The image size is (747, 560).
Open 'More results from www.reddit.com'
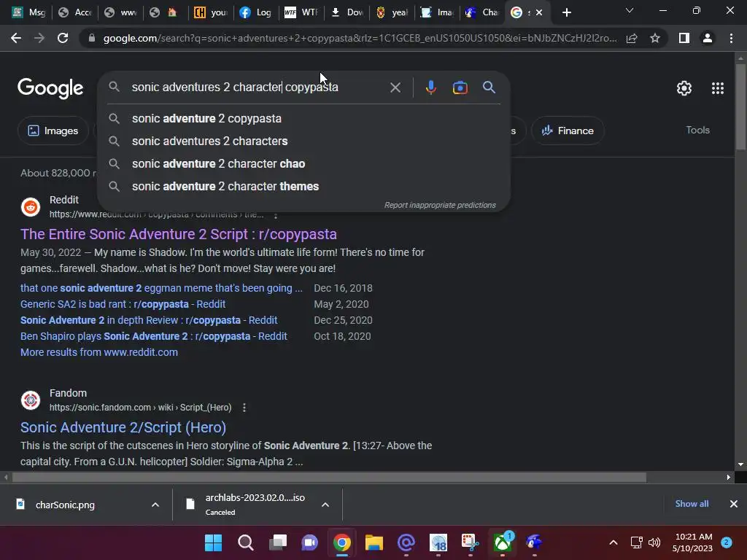(x=99, y=352)
